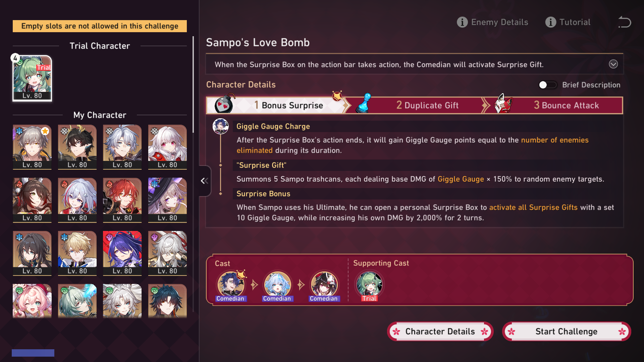Click Sampo's avatar beside Giggle Gauge Charge
Image resolution: width=644 pixels, height=362 pixels.
pos(221,126)
